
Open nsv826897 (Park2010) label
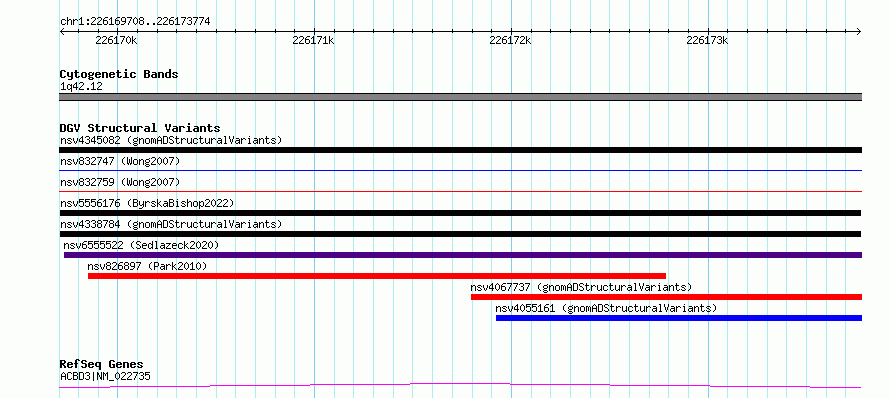pos(148,266)
